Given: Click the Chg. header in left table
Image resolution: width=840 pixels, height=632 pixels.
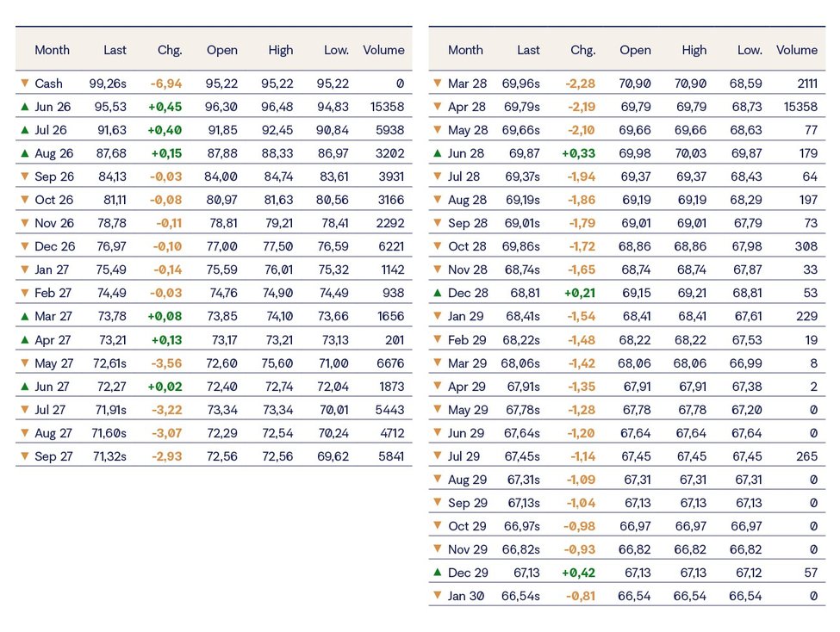Looking at the screenshot, I should pos(170,50).
